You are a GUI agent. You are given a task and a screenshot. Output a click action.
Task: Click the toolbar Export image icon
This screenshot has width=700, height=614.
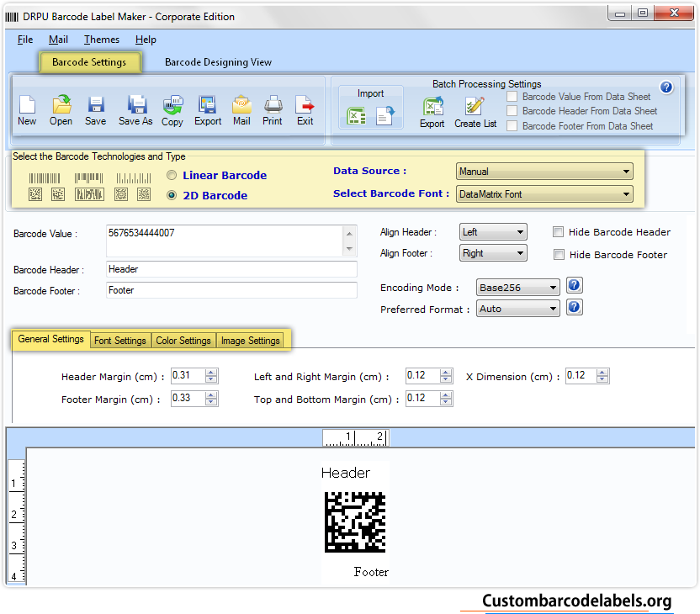[x=207, y=105]
